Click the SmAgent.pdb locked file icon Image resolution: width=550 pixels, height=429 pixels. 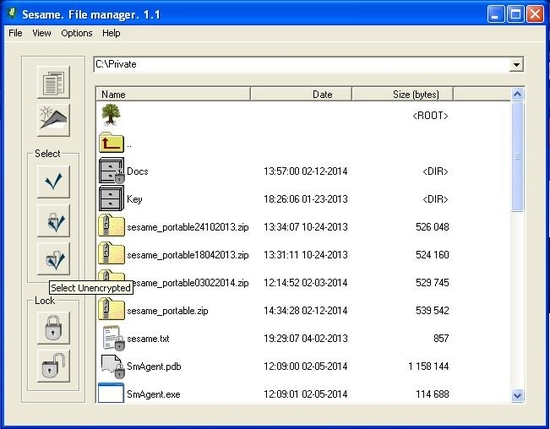(113, 366)
